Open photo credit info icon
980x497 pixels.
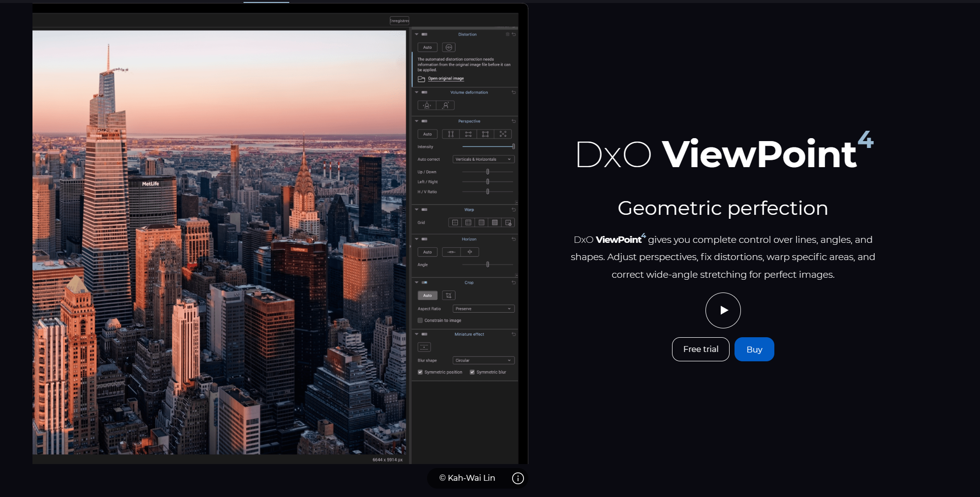(x=518, y=478)
